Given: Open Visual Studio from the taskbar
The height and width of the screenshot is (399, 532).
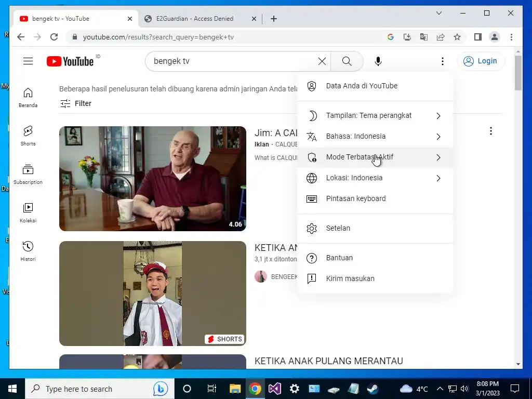Looking at the screenshot, I should 274,389.
